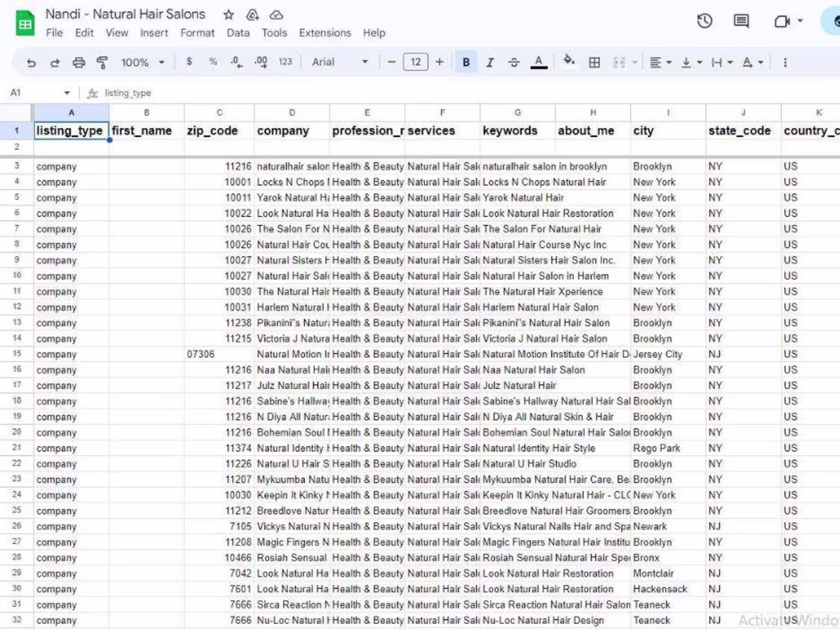Open version history clock icon
This screenshot has width=840, height=630.
[x=704, y=21]
